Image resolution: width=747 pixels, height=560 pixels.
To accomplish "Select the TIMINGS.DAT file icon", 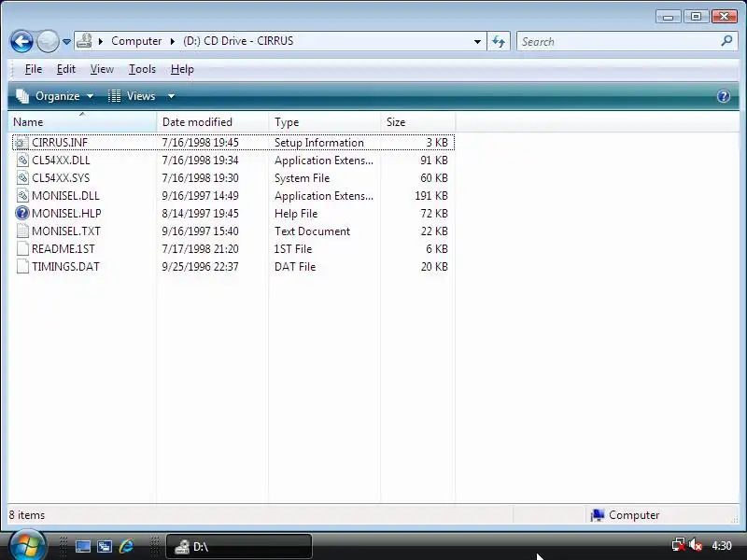I will click(22, 266).
